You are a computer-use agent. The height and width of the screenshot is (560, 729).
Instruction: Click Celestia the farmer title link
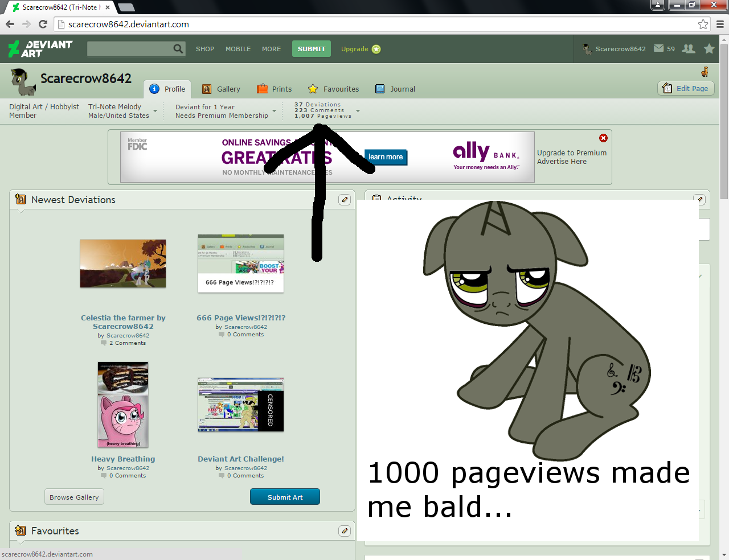tap(123, 322)
